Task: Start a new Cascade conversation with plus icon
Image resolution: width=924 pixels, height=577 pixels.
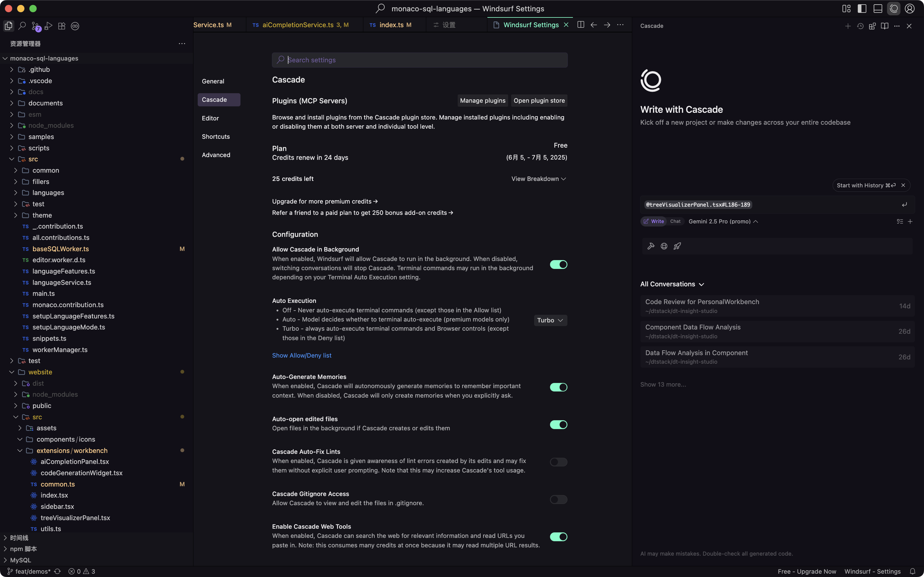Action: coord(848,26)
